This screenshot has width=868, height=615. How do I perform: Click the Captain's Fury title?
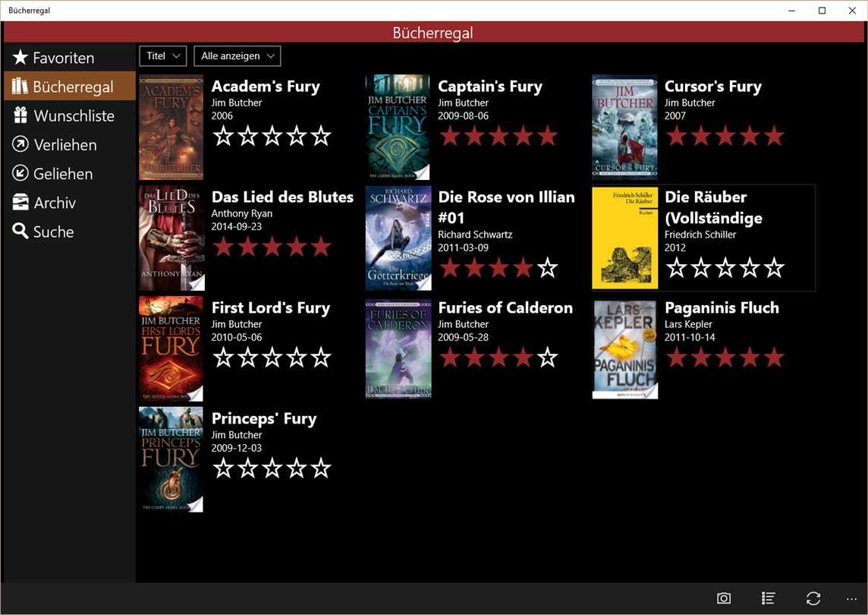click(490, 87)
